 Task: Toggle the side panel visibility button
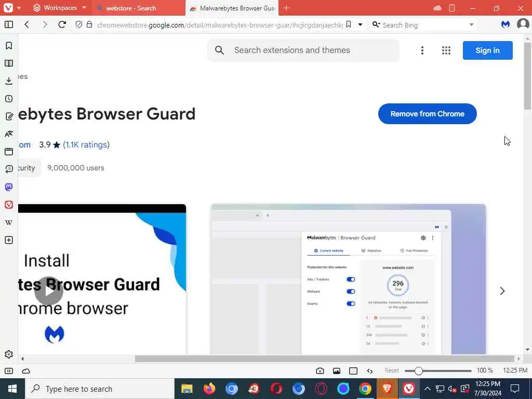[x=9, y=24]
